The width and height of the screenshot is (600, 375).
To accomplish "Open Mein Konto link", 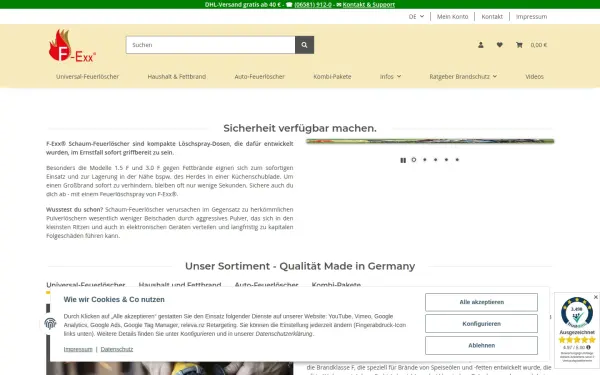I will pos(452,16).
